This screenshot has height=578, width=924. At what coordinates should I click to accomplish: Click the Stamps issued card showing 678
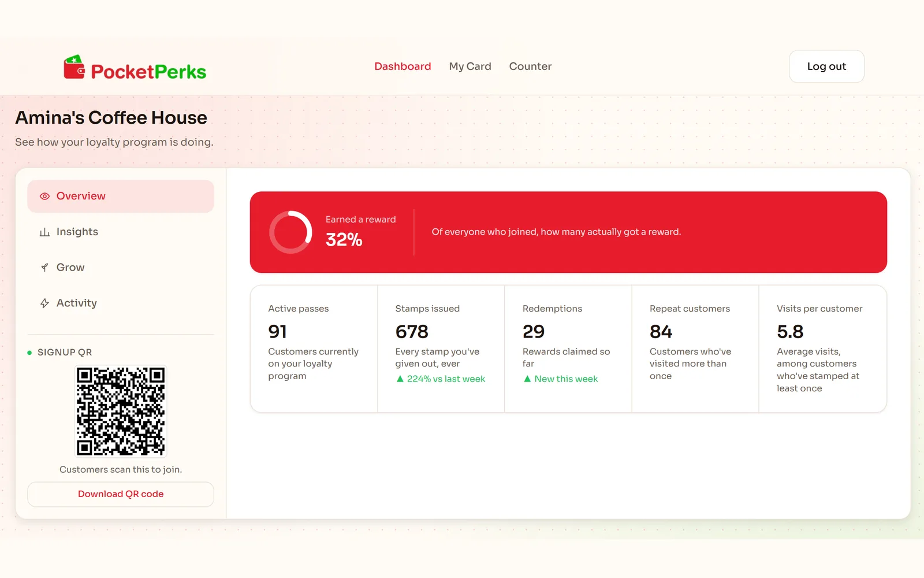[441, 349]
